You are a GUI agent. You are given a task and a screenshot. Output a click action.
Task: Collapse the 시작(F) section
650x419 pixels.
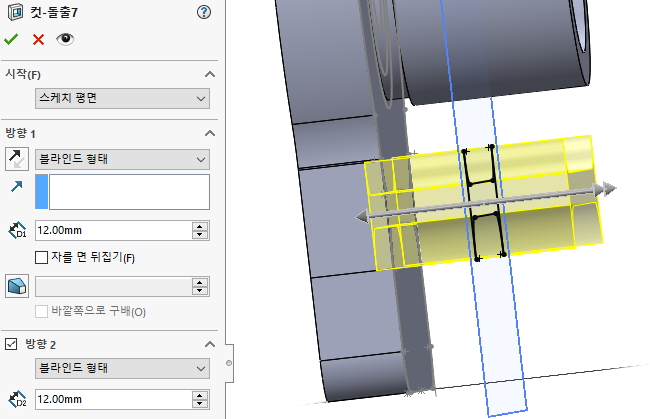pyautogui.click(x=210, y=74)
